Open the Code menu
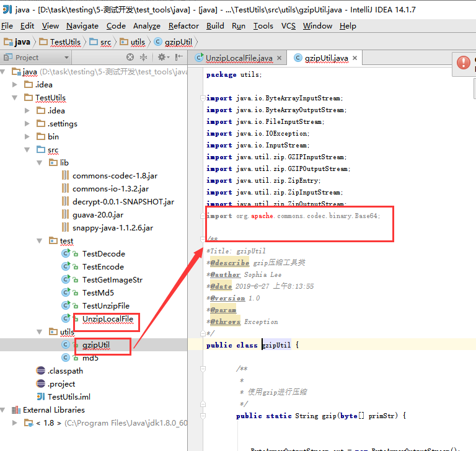 click(116, 26)
